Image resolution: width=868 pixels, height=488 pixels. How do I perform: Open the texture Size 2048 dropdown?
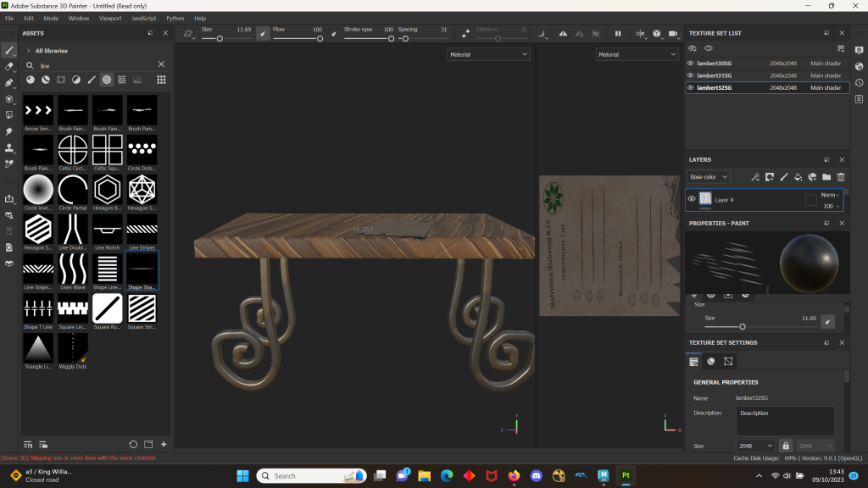click(x=755, y=446)
